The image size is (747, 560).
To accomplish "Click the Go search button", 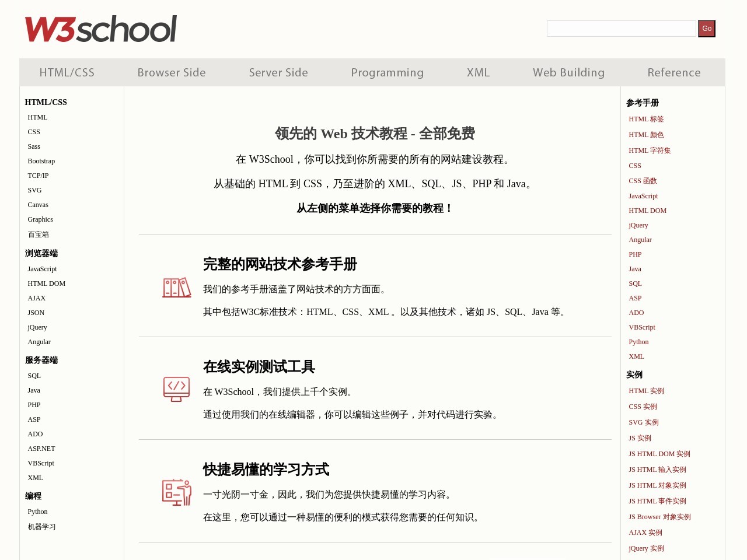I will (707, 29).
